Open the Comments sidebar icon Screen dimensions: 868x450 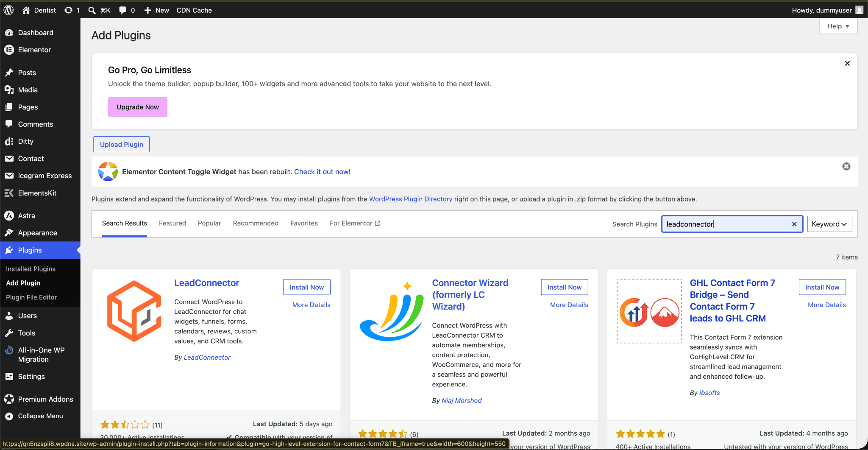click(x=9, y=124)
